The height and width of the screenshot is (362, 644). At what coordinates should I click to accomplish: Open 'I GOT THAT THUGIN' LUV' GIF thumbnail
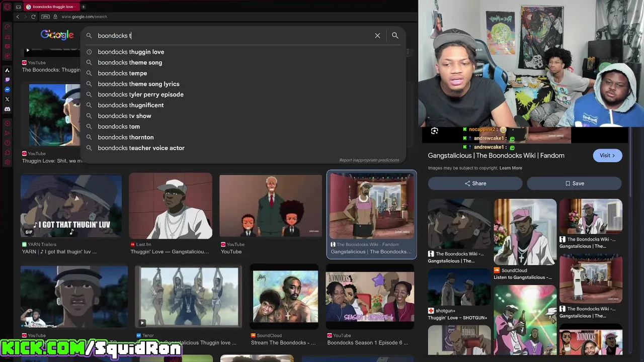coord(71,206)
